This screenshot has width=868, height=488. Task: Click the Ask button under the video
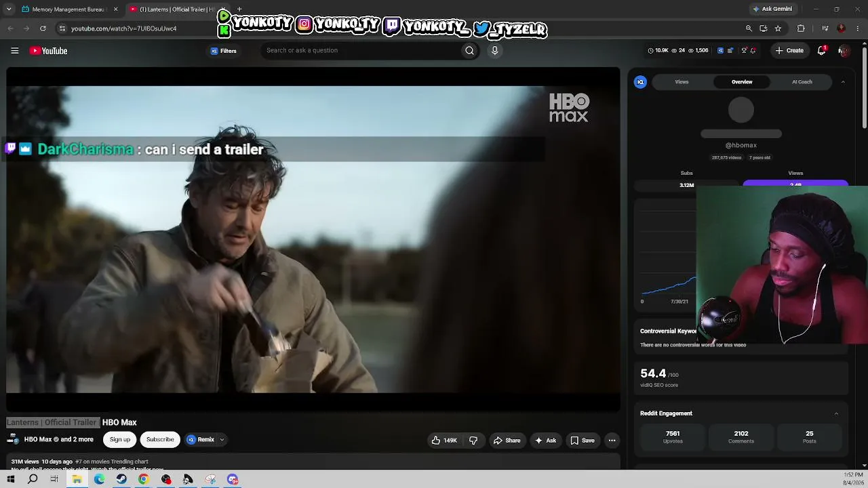click(x=546, y=441)
